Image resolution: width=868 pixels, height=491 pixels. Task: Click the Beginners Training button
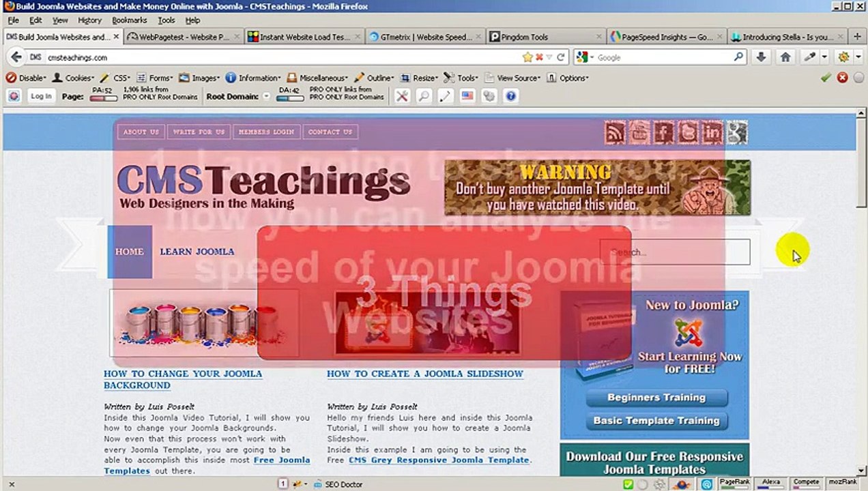(x=656, y=398)
